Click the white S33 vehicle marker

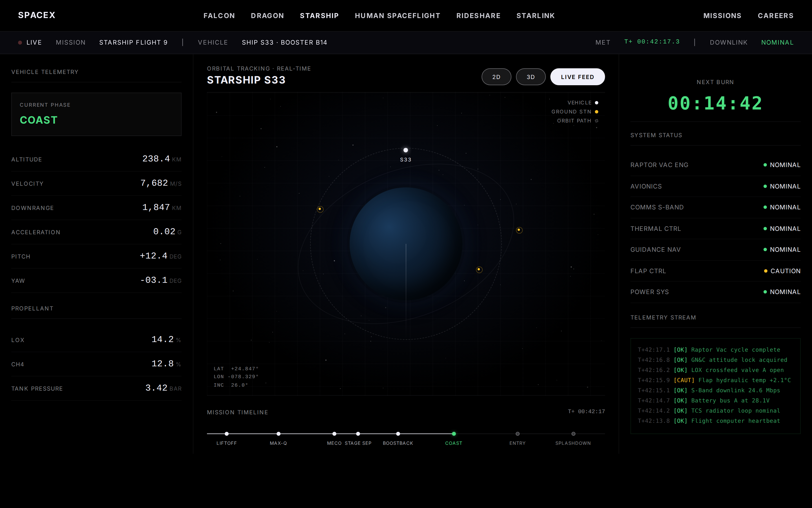click(x=406, y=150)
